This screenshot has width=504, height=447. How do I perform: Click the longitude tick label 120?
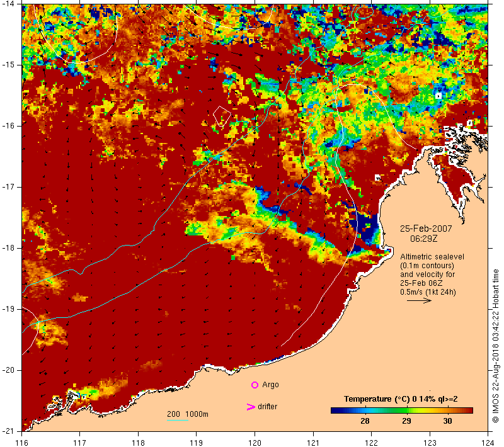tap(255, 443)
